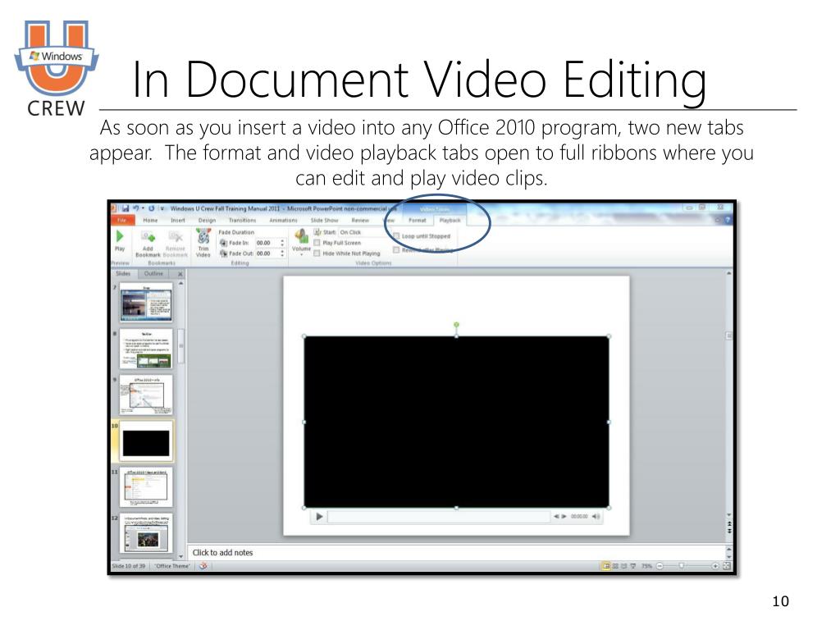
Task: Click the 'Office Theme' status bar text
Action: click(172, 566)
